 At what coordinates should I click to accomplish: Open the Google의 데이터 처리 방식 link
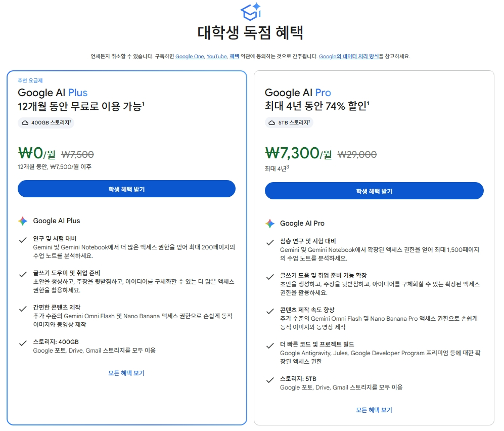(x=349, y=56)
